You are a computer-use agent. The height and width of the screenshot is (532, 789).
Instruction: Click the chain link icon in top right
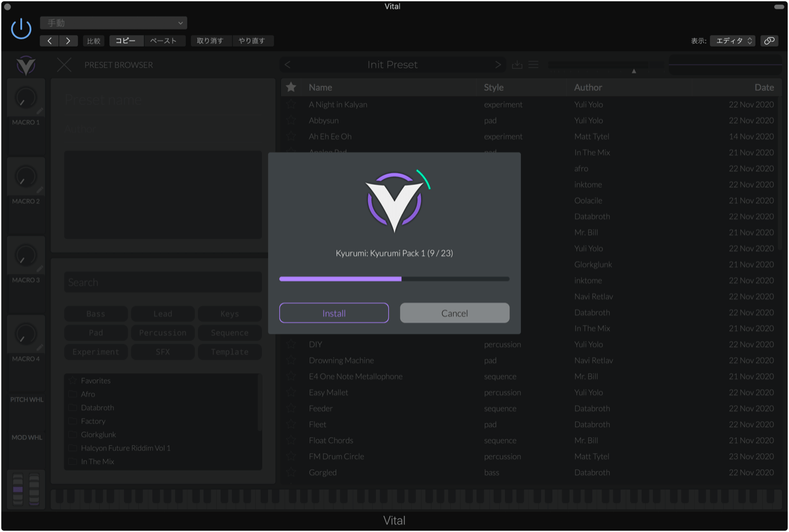click(x=769, y=39)
